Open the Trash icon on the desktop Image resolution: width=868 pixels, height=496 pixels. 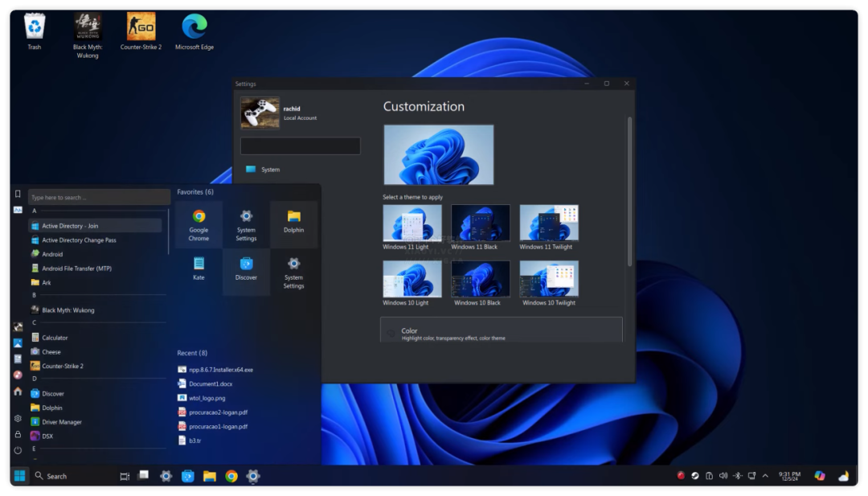tap(35, 31)
